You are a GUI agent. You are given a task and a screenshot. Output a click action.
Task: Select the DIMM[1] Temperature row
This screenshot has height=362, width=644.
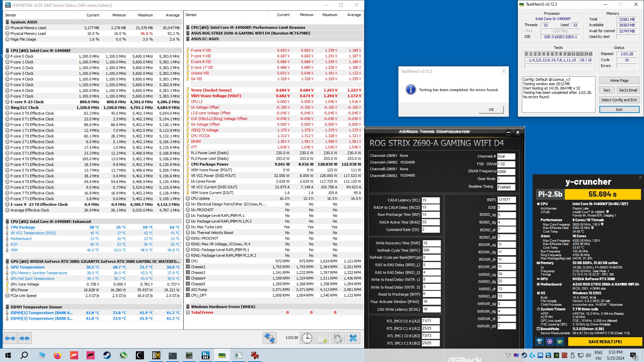(x=93, y=313)
